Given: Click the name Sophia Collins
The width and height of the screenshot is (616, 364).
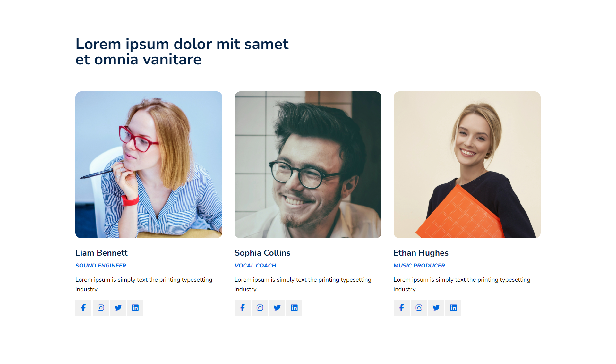Looking at the screenshot, I should pos(262,253).
